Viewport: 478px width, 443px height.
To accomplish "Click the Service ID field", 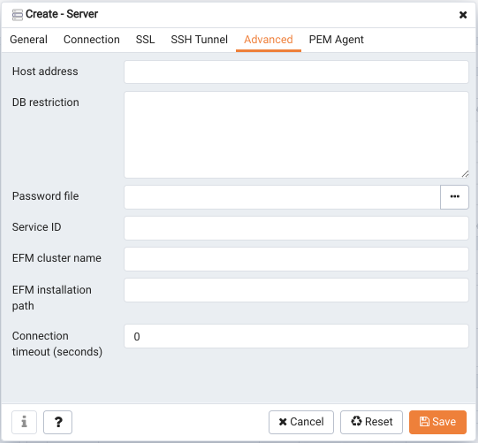I will tap(296, 228).
